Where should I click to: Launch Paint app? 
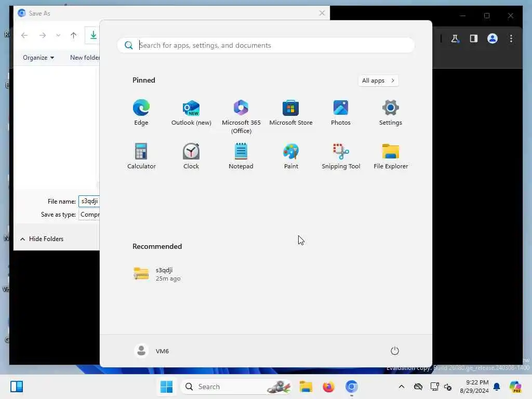tap(291, 156)
